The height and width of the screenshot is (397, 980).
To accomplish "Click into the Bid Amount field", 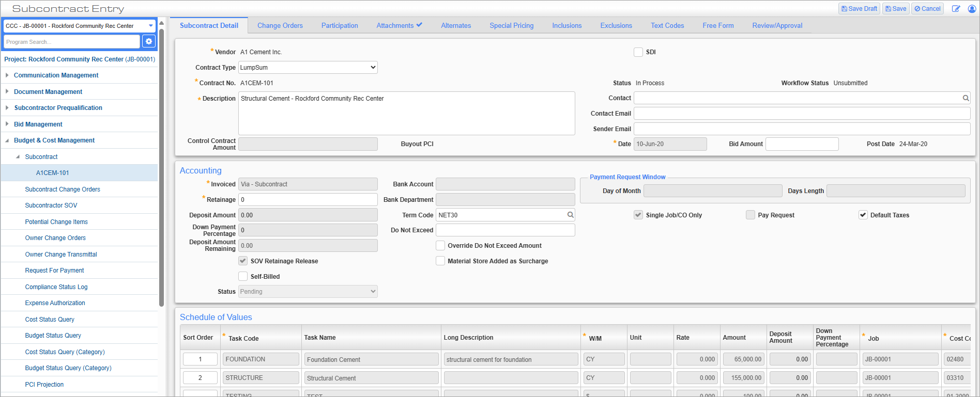I will point(802,144).
